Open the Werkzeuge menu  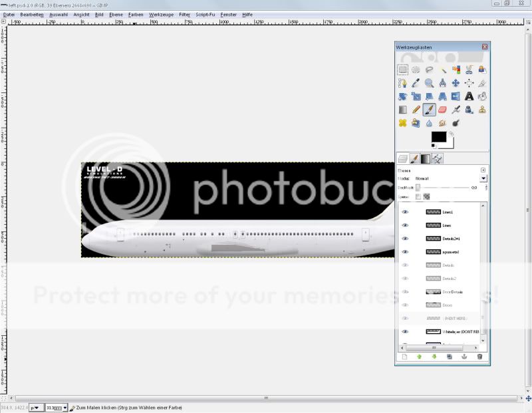[160, 14]
